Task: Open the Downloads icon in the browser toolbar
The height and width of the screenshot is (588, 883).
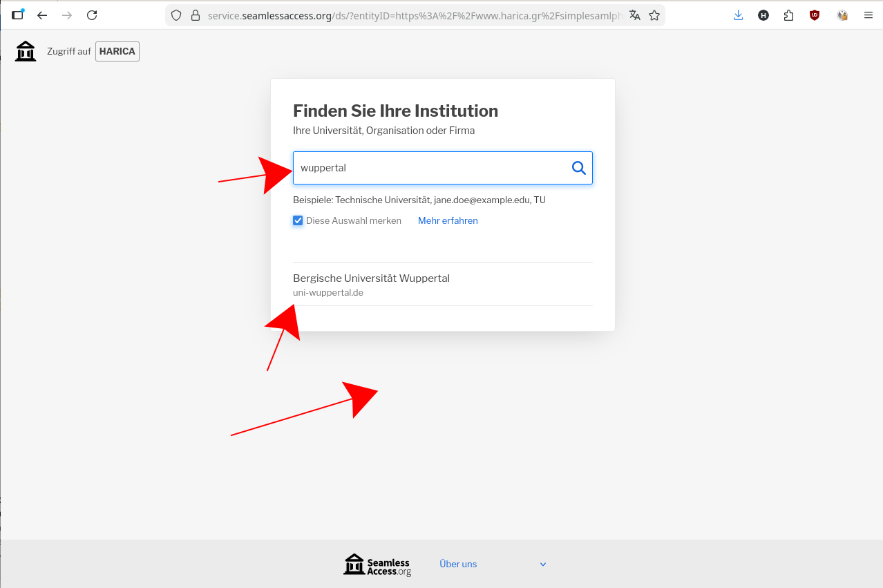Action: click(738, 15)
